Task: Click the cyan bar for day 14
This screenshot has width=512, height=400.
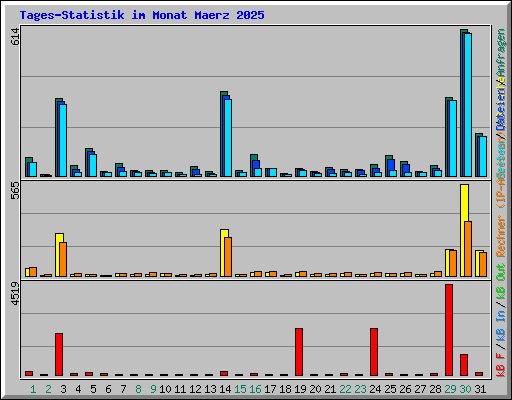Action: click(228, 138)
